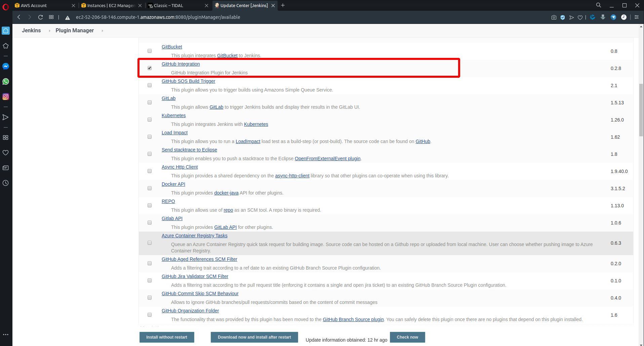Viewport: 644px width, 346px height.
Task: Select the Async Http Client checkbox
Action: click(x=150, y=171)
